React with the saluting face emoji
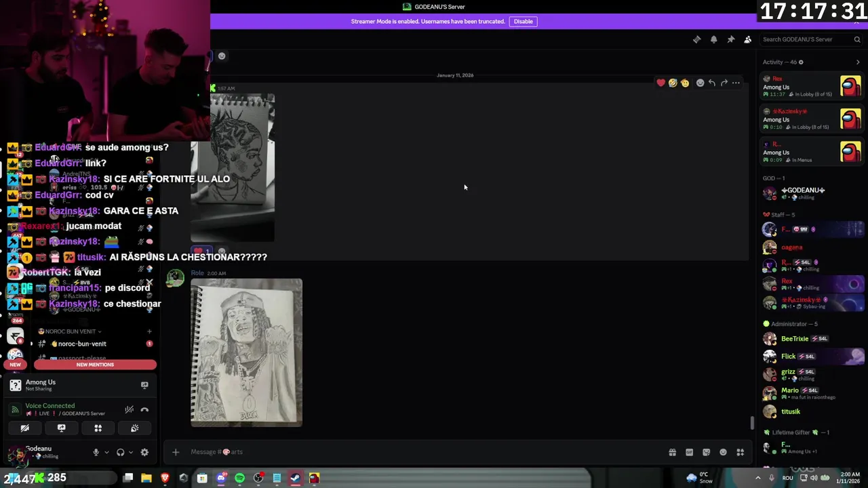 [x=685, y=83]
